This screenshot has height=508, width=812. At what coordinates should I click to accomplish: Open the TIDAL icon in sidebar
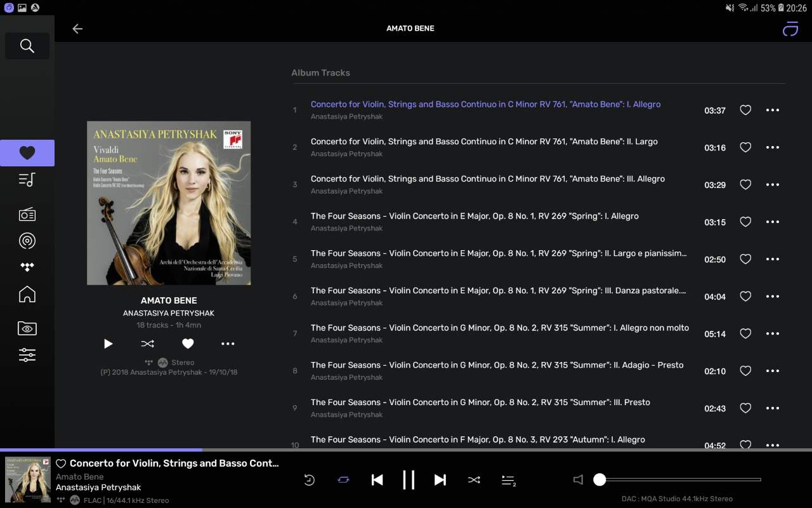(x=27, y=267)
